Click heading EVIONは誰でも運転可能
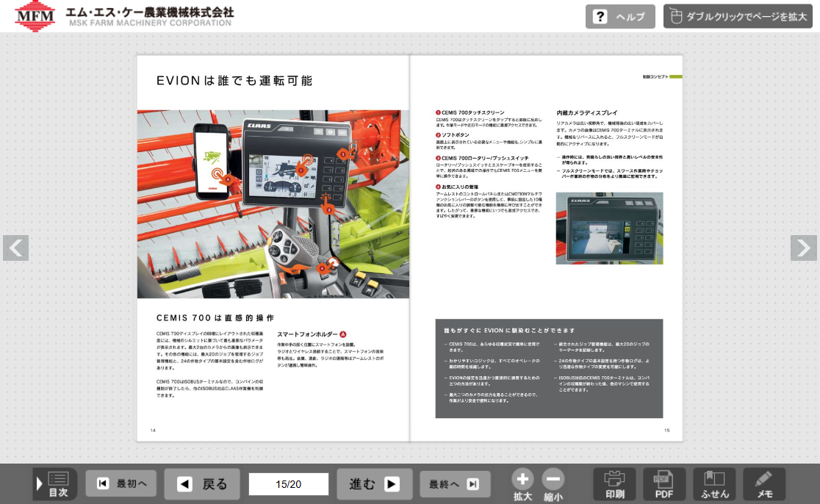This screenshot has height=504, width=820. coord(234,81)
